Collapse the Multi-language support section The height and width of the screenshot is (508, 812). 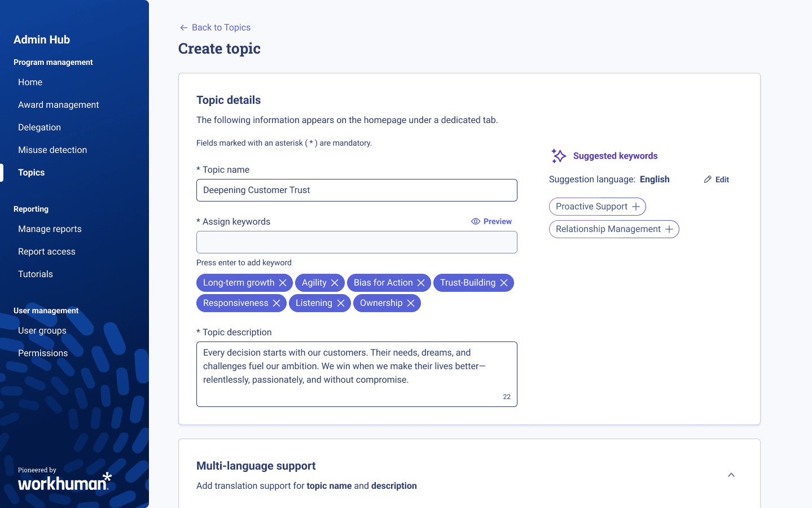pyautogui.click(x=731, y=475)
